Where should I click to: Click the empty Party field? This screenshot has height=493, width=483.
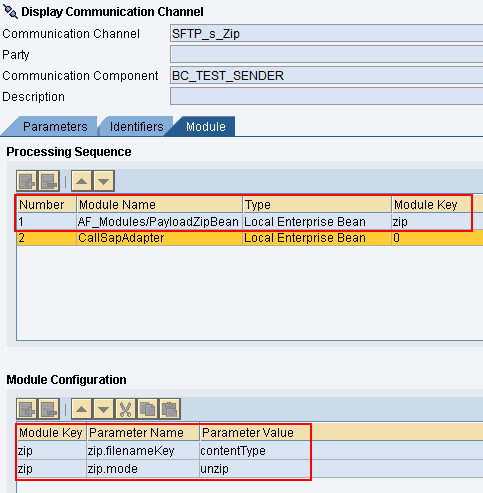click(327, 54)
